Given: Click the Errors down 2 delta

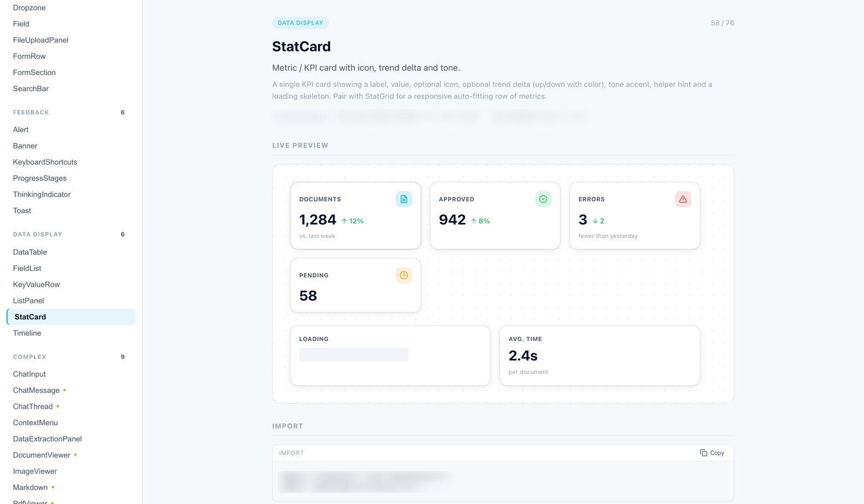Looking at the screenshot, I should [x=598, y=221].
